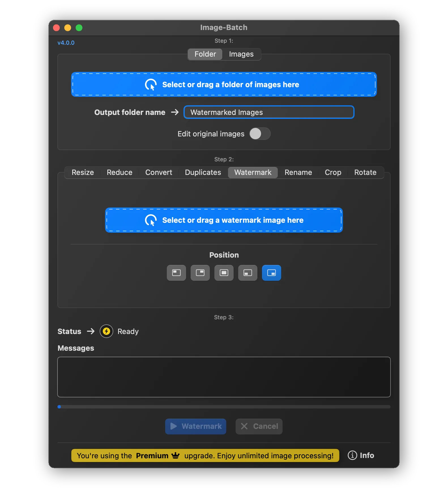Click the Premium upgrade banner
Screen dimensions: 448x488
[205, 455]
